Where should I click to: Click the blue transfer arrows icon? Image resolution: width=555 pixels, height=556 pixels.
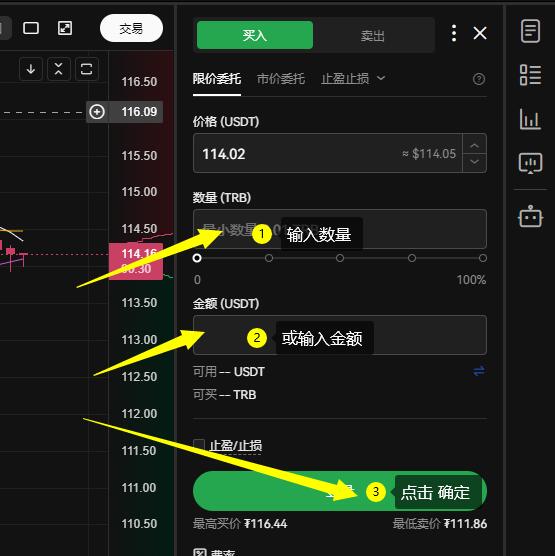coord(479,371)
